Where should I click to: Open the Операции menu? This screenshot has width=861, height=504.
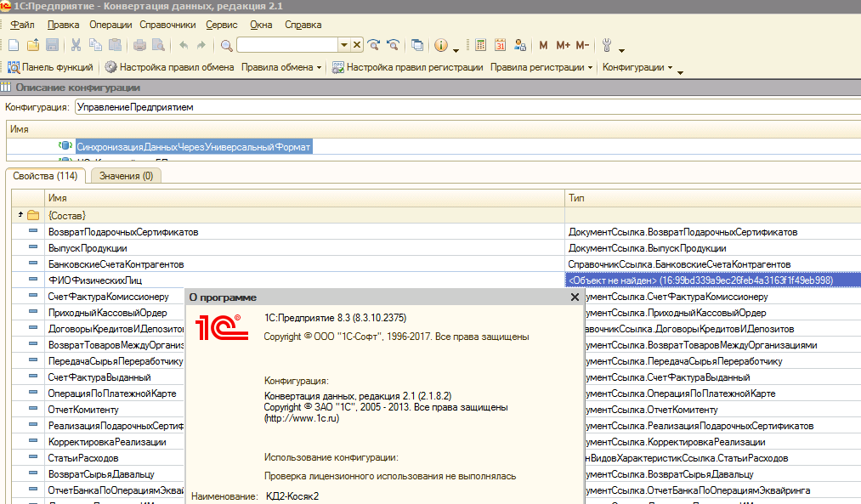(110, 25)
